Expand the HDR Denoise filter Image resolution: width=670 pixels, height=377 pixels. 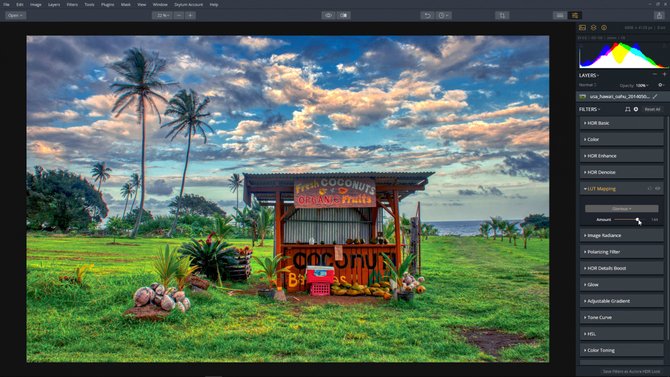pos(622,172)
